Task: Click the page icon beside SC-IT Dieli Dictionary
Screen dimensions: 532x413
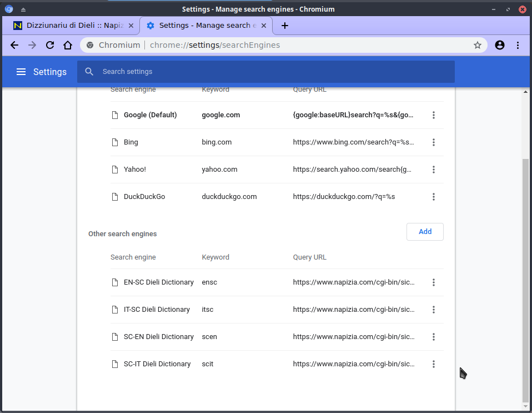Action: pyautogui.click(x=115, y=364)
